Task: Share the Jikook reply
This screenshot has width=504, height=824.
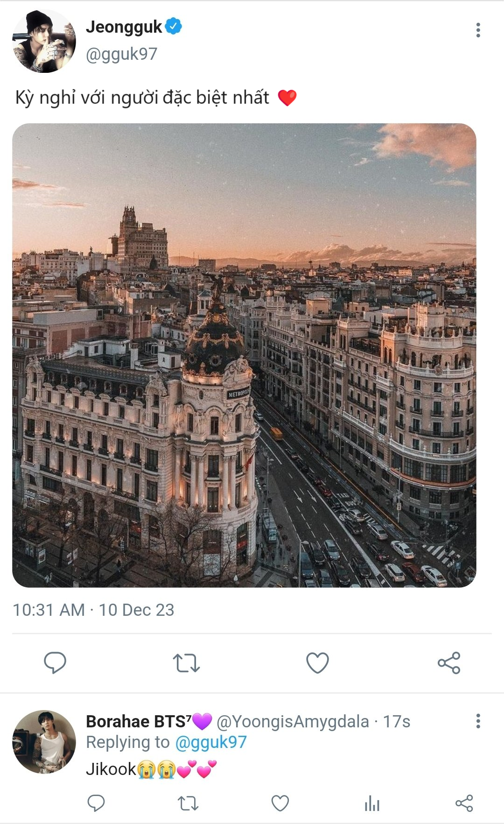Action: pos(464,803)
